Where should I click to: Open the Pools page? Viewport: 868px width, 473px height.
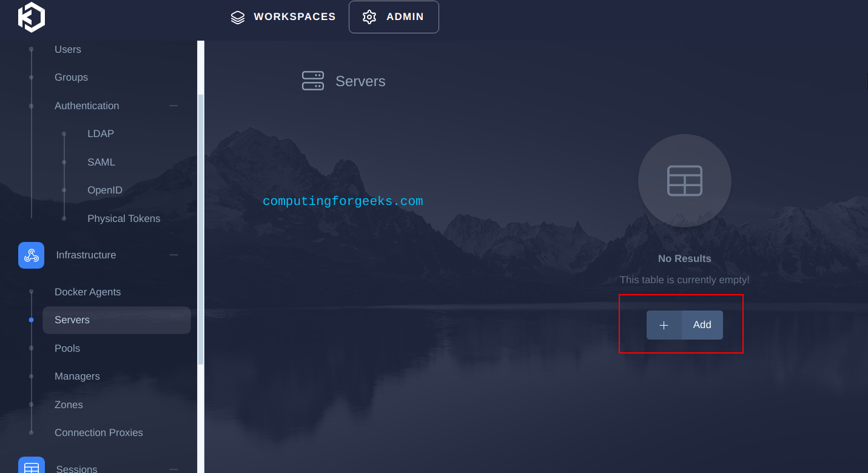point(67,348)
